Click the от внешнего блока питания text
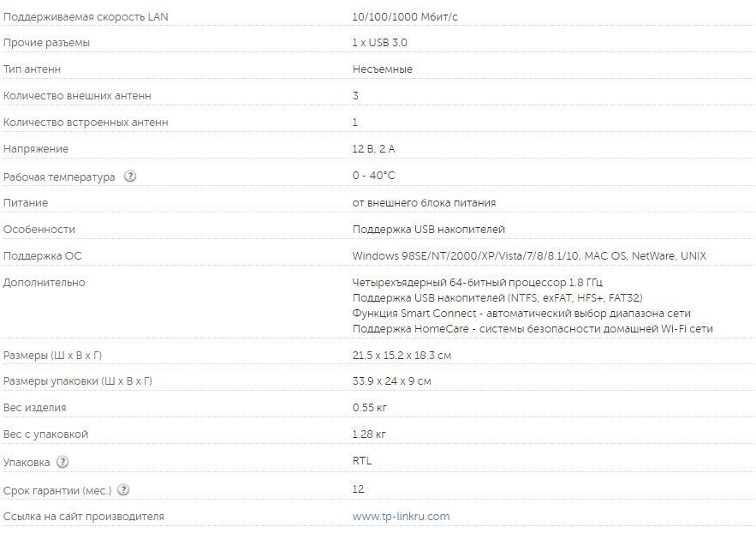The width and height of the screenshot is (756, 533). tap(424, 203)
